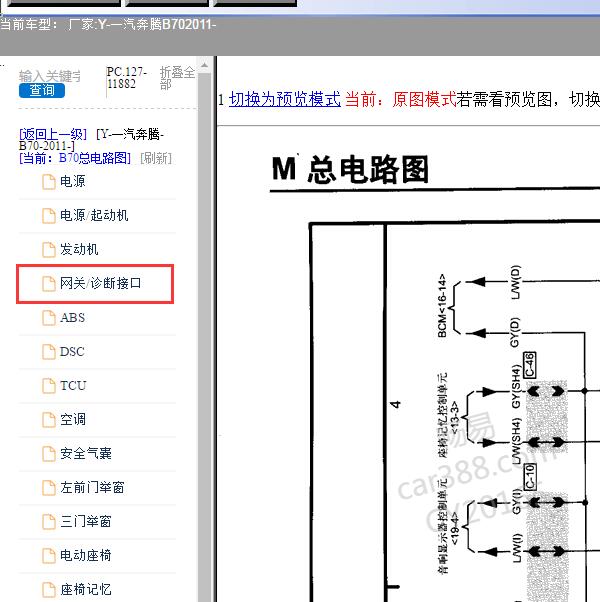This screenshot has width=600, height=602.
Task: Click the PC.127-11882 text
Action: (126, 78)
